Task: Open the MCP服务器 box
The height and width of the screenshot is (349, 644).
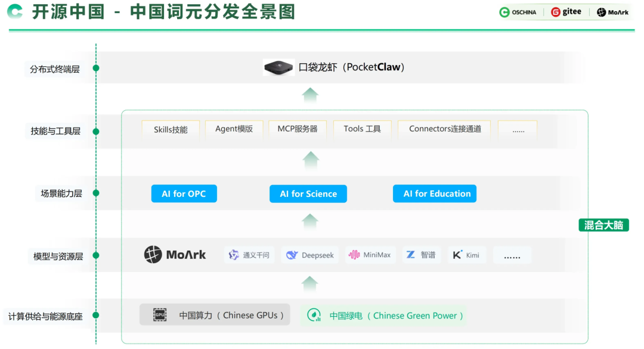Action: tap(298, 129)
